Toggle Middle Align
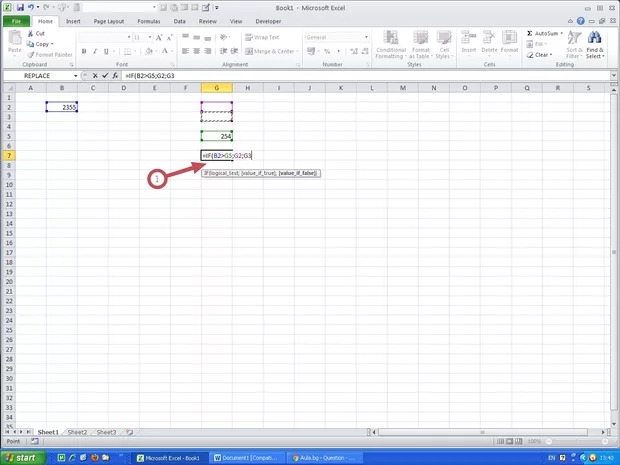This screenshot has height=465, width=620. coord(197,37)
